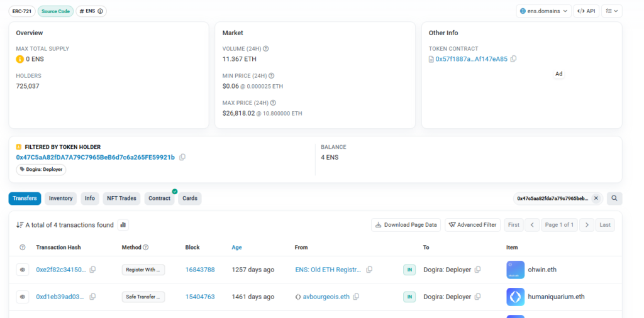The image size is (644, 318).
Task: Open transaction hash 0xd1eb39ad03...
Action: [60, 297]
